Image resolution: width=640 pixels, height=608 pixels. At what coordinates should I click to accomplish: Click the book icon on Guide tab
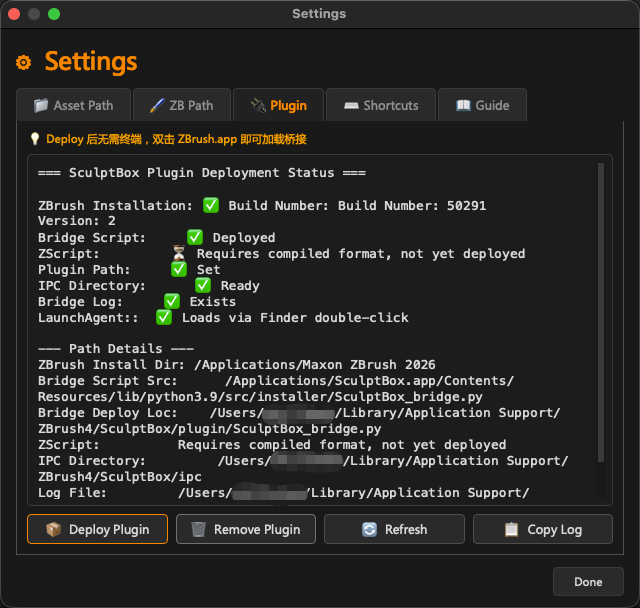pos(463,105)
